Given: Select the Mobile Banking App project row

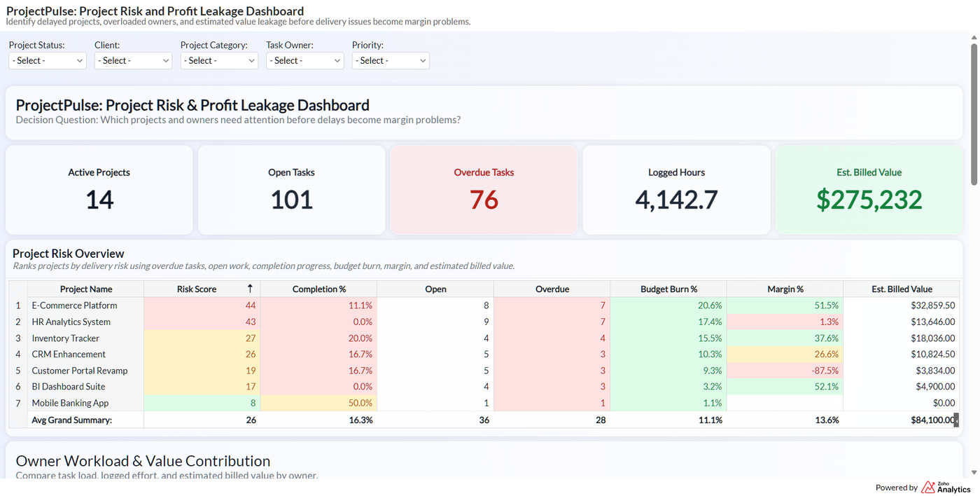Looking at the screenshot, I should 484,403.
